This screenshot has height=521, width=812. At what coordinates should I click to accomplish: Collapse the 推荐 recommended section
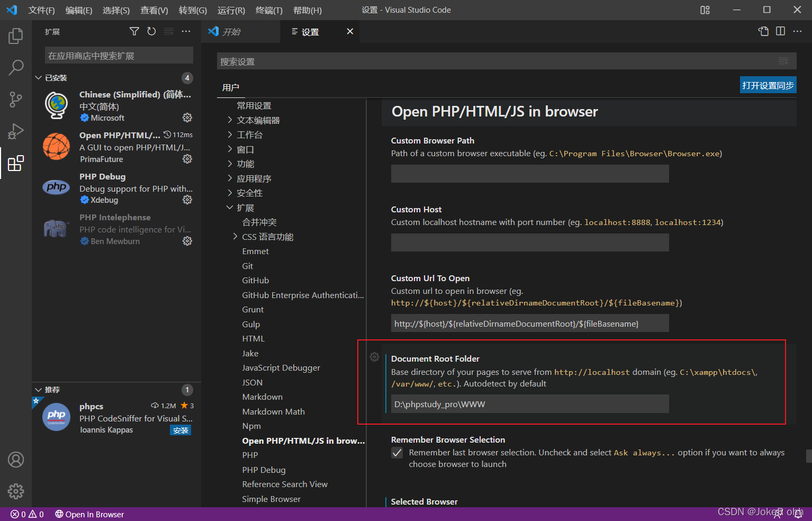point(39,390)
